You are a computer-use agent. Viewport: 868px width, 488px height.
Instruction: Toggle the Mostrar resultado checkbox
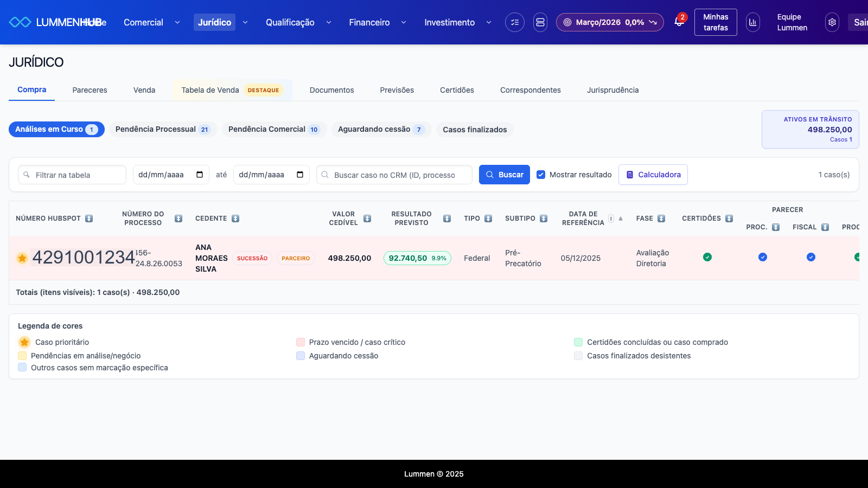tap(541, 175)
